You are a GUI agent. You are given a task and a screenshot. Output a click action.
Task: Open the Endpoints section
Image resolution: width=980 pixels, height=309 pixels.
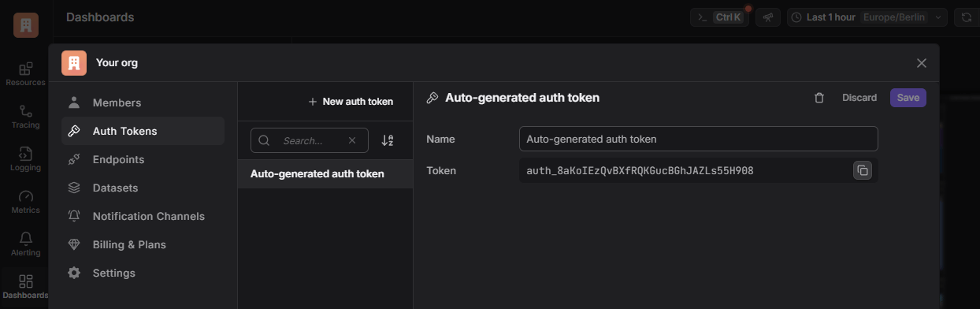pyautogui.click(x=143, y=159)
